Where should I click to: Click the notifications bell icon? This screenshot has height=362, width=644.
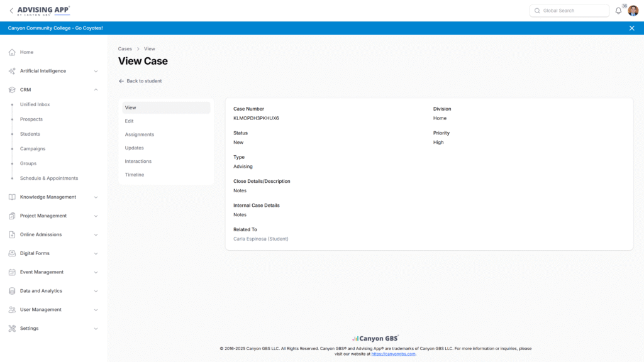[618, 11]
